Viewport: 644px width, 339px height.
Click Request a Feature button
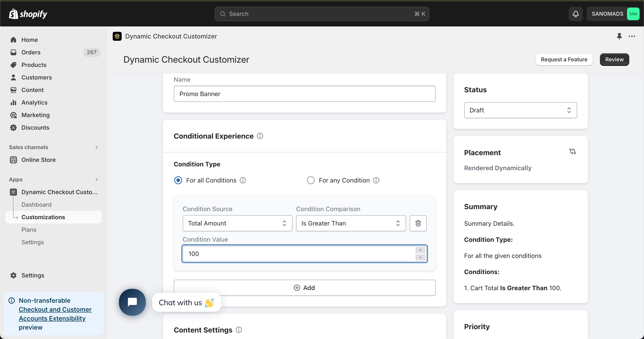[564, 59]
